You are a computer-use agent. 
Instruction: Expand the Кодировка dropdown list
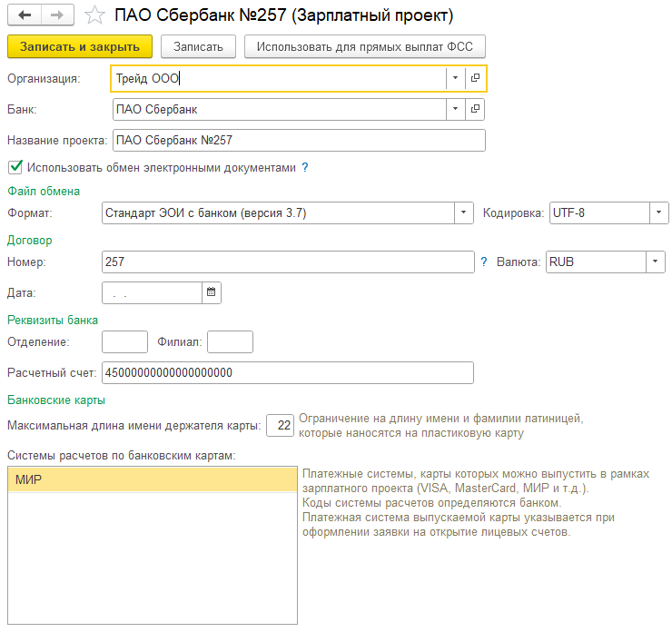[658, 213]
